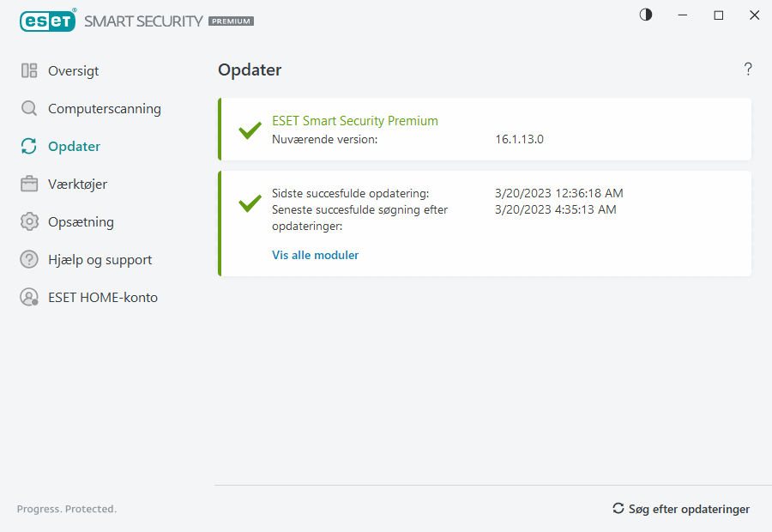Image resolution: width=772 pixels, height=532 pixels.
Task: Maximize the ESET window
Action: tap(719, 15)
